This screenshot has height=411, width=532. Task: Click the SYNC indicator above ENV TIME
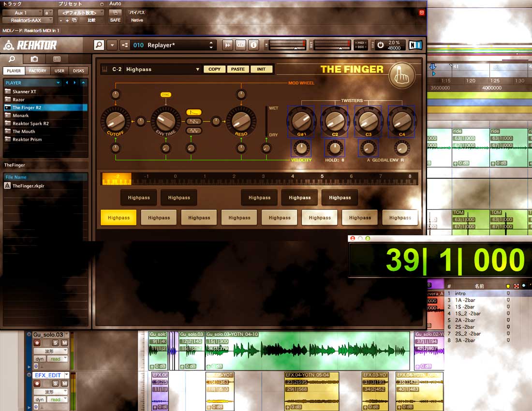coord(165,95)
